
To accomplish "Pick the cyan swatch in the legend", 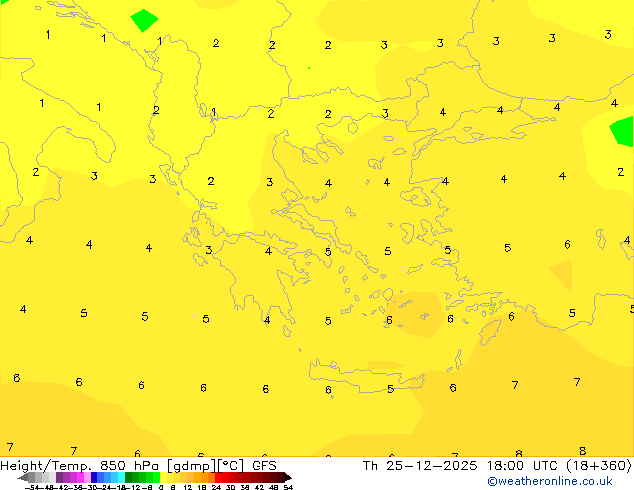I will click(x=121, y=478).
